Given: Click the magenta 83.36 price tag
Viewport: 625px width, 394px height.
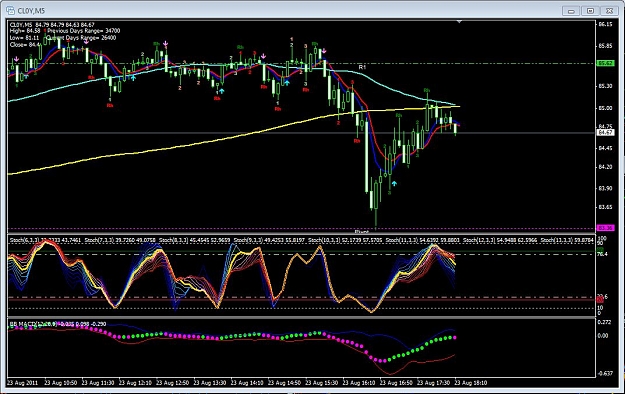Looking at the screenshot, I should coord(605,228).
